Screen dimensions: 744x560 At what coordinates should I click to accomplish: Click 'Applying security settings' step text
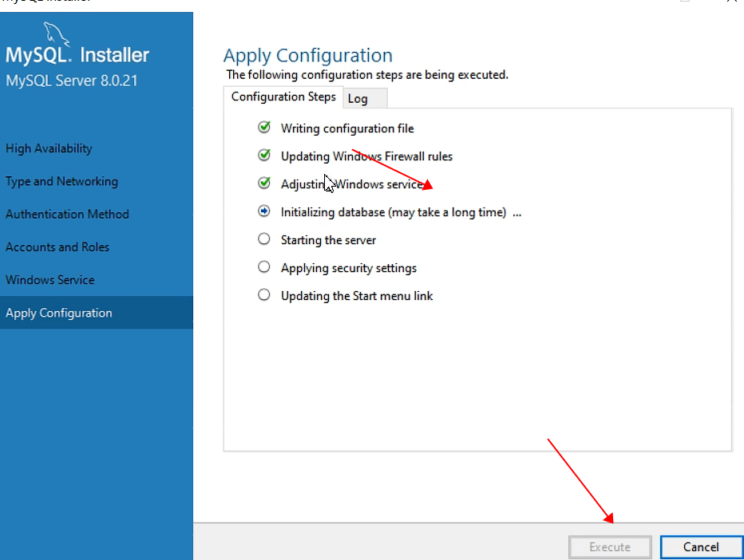coord(349,268)
